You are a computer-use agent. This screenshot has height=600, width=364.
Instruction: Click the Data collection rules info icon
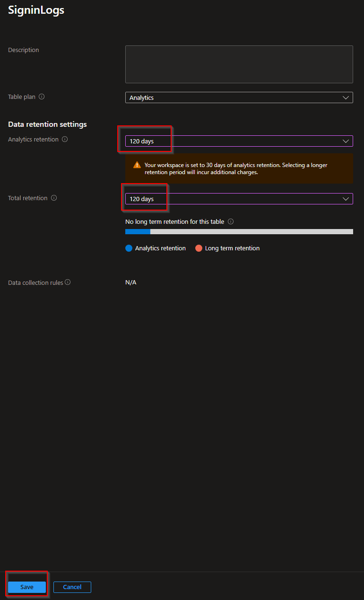tap(68, 282)
